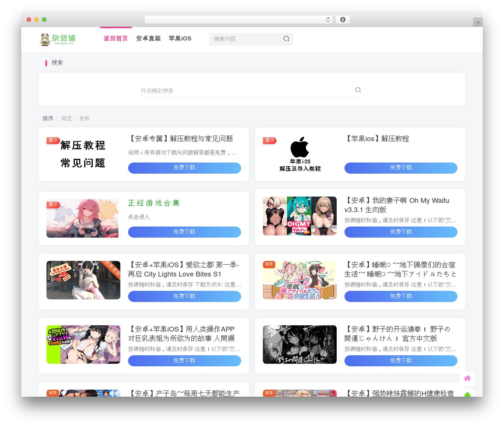This screenshot has height=427, width=504.
Task: Click 免费下载 under Oh My Waifu
Action: (x=401, y=232)
